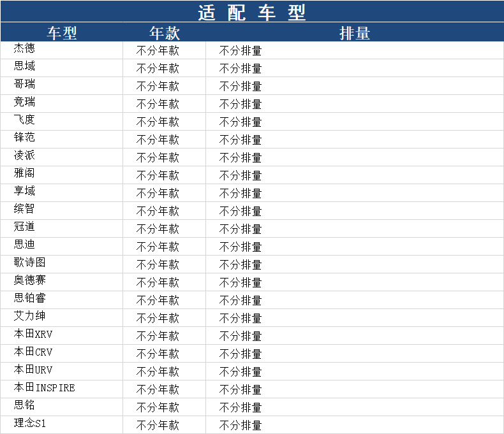Select 不分排量 in the 本田URV row
The width and height of the screenshot is (504, 434).
241,372
